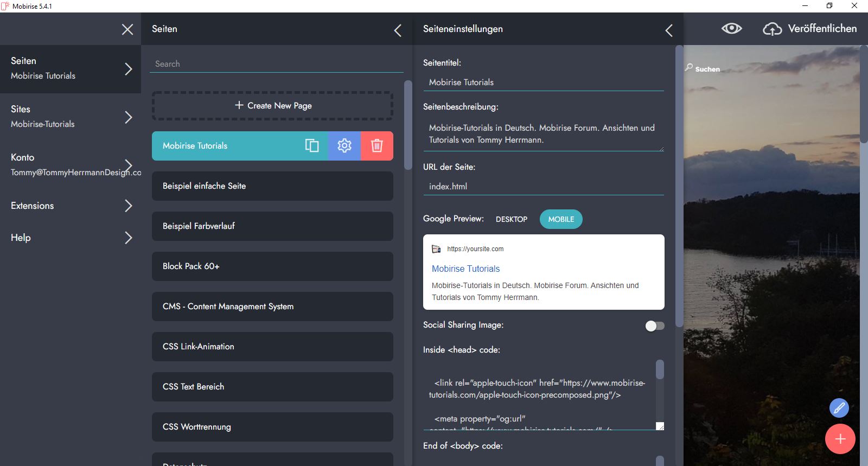Toggle the Social Sharing Image switch
This screenshot has height=466, width=868.
(x=654, y=325)
